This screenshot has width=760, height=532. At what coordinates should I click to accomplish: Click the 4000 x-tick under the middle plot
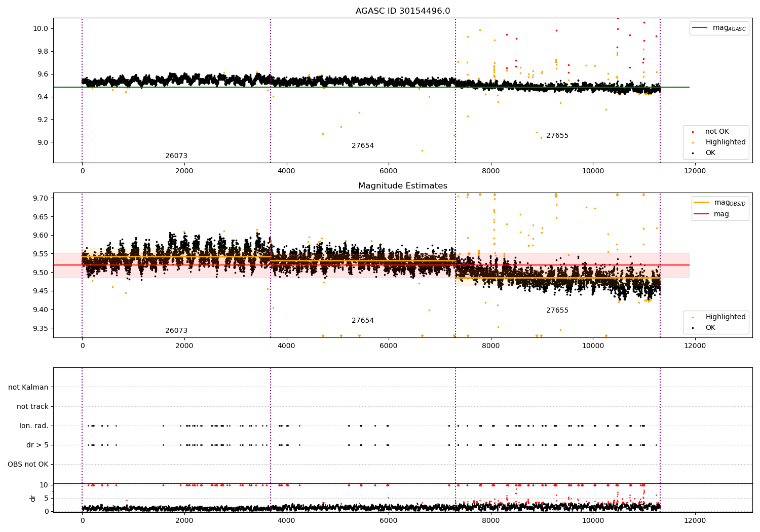point(287,346)
